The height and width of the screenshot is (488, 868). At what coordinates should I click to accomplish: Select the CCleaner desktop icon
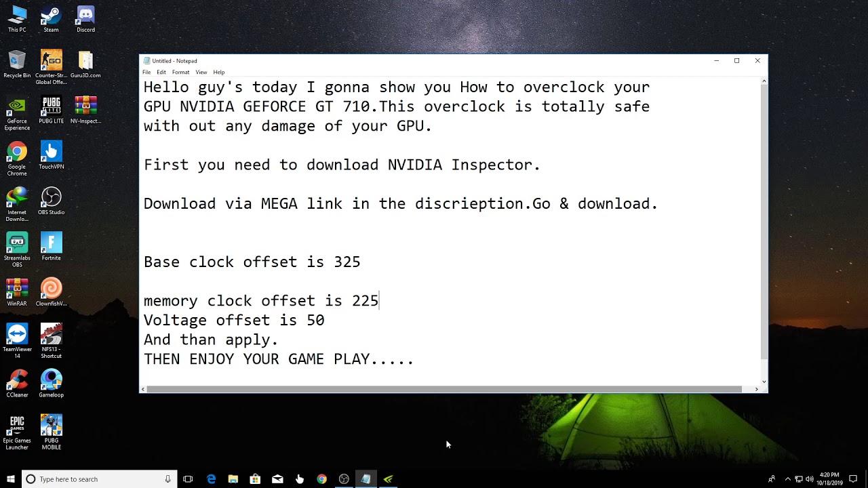17,383
